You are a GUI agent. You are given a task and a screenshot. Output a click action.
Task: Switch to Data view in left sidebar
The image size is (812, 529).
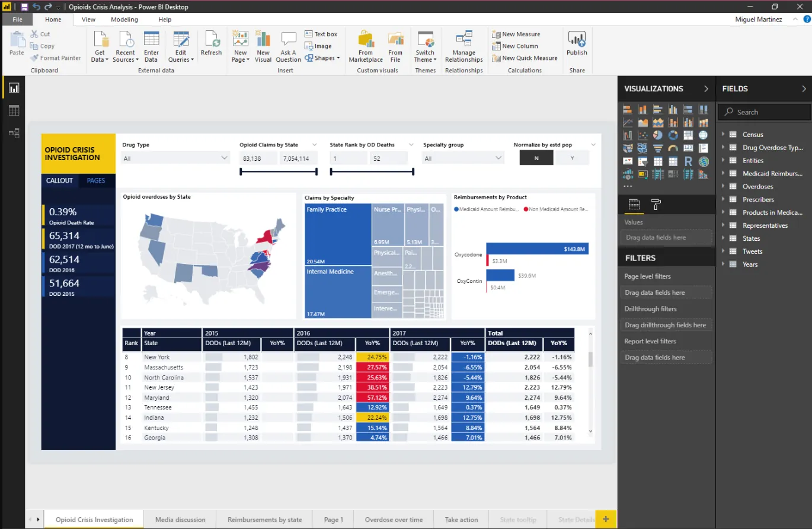click(14, 110)
